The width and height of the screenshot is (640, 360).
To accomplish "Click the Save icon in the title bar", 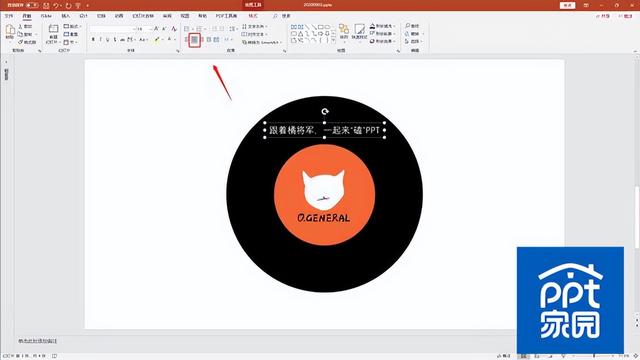I will click(x=46, y=5).
